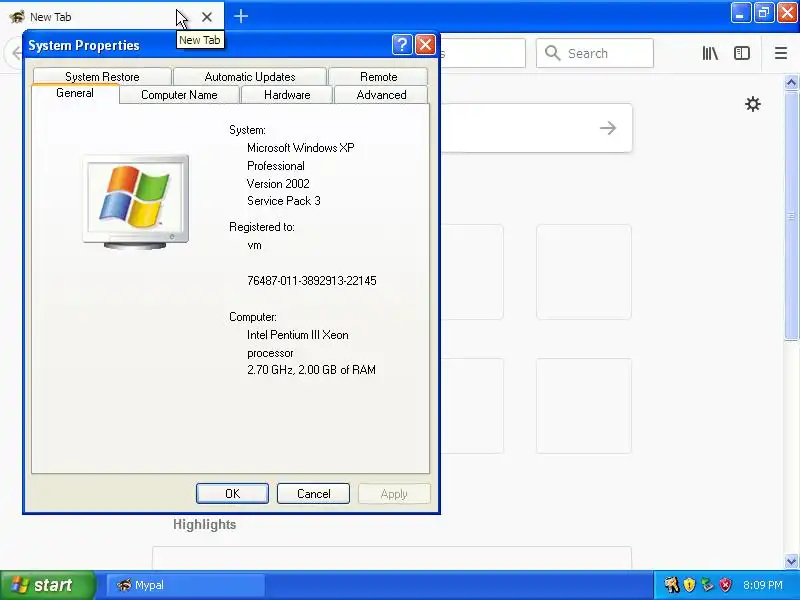Click the safely remove hardware tray icon

[707, 585]
